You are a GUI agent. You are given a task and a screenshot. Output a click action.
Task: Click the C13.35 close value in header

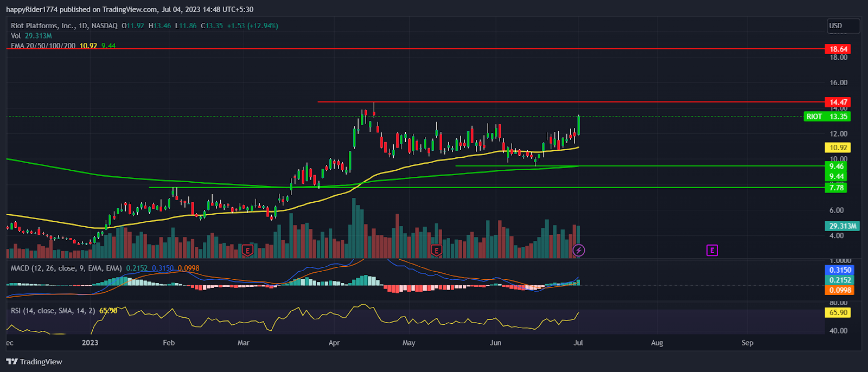tap(212, 25)
